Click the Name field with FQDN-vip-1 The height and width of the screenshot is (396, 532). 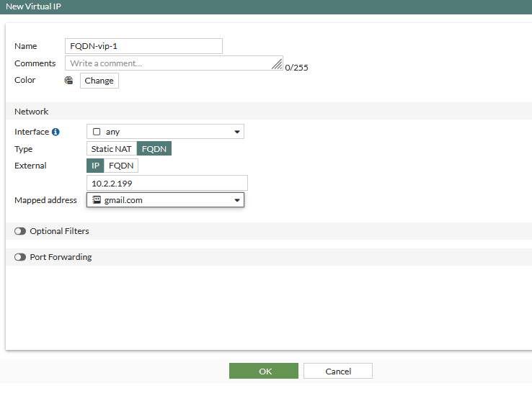143,46
